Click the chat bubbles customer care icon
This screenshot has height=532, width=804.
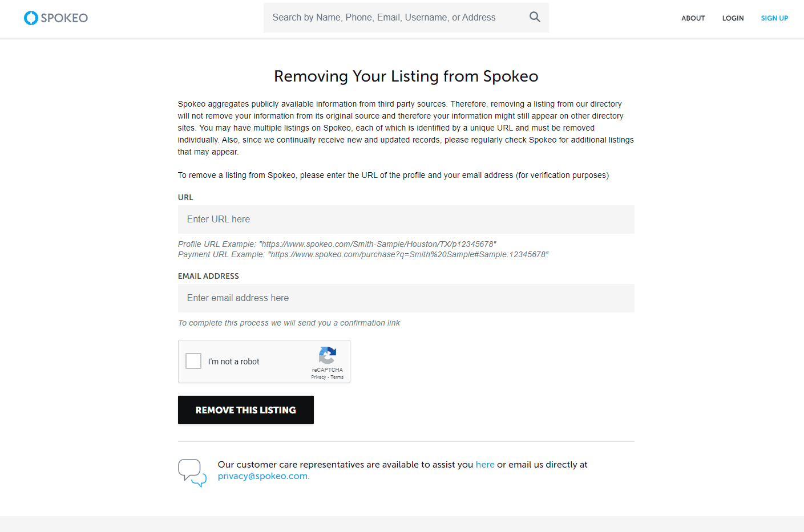click(x=192, y=473)
